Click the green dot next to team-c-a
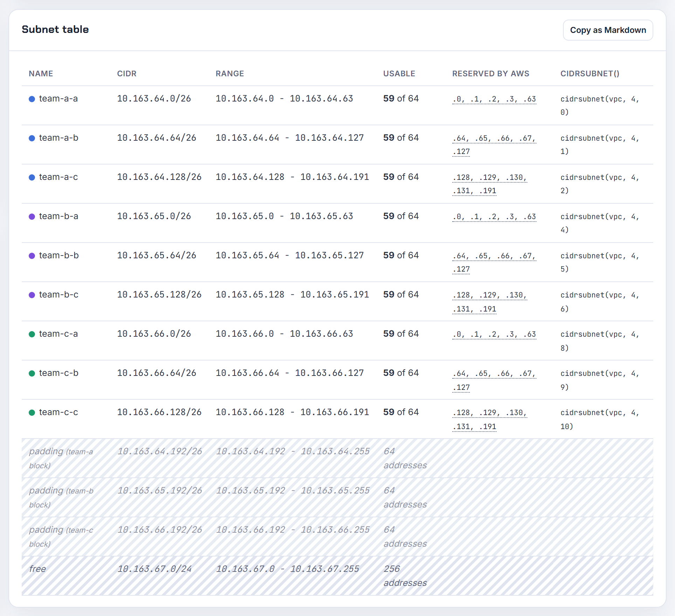The image size is (675, 616). tap(32, 334)
